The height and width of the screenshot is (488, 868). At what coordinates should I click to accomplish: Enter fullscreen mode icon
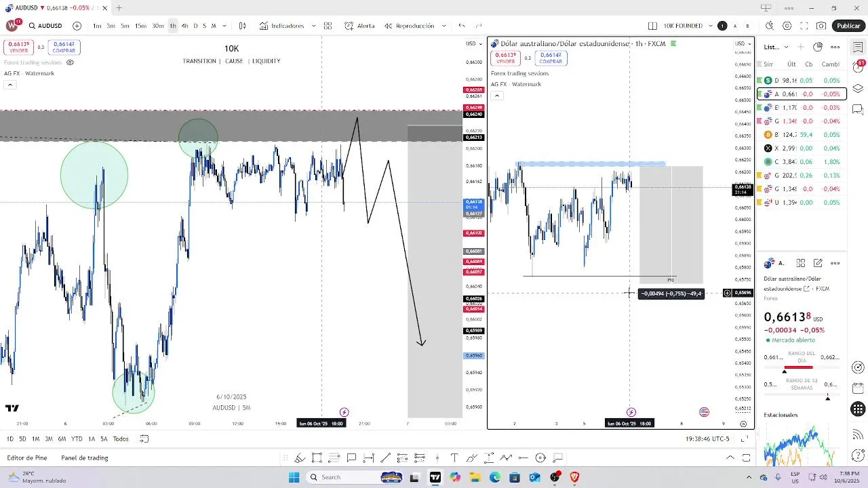pyautogui.click(x=804, y=26)
